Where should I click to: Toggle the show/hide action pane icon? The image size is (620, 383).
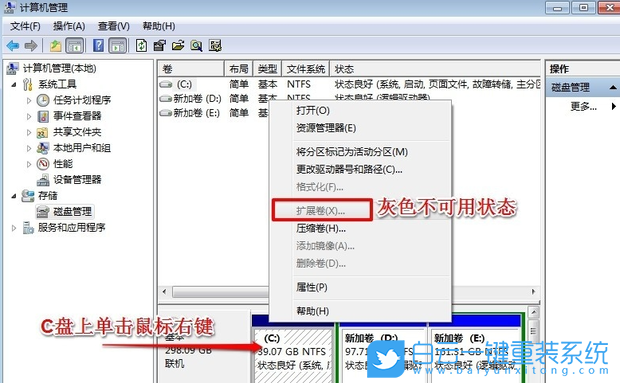[x=117, y=46]
